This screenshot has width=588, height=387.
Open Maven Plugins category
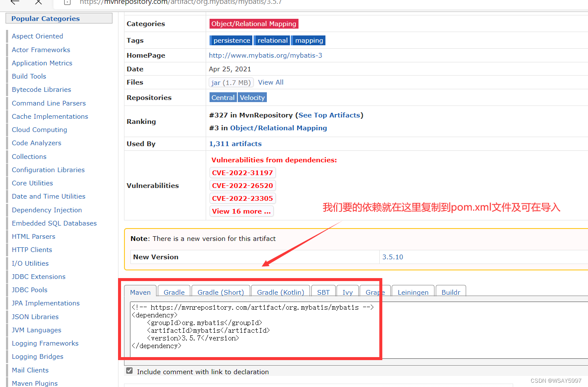click(x=35, y=383)
